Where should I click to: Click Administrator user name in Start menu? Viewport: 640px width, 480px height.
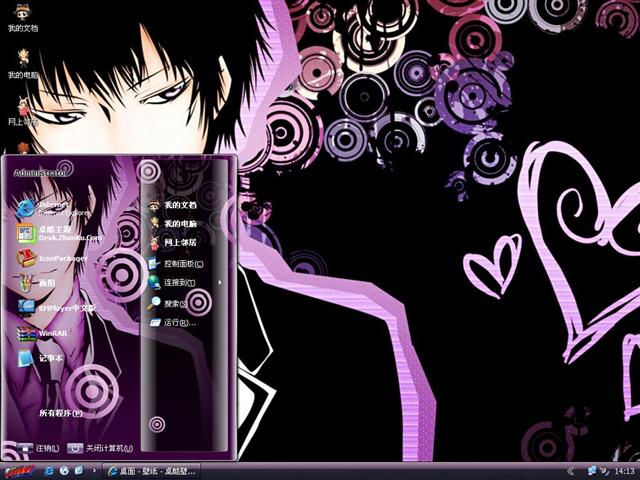[x=40, y=173]
